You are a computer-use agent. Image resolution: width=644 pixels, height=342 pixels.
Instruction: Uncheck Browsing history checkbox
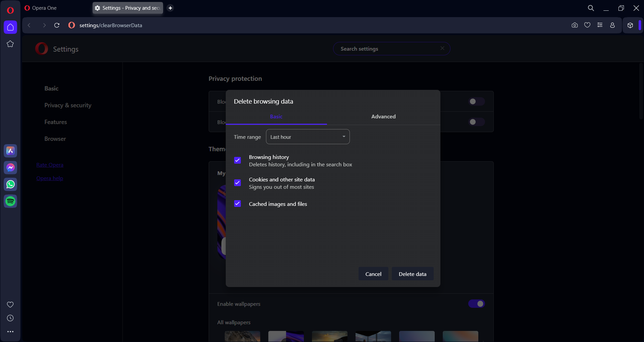[237, 160]
